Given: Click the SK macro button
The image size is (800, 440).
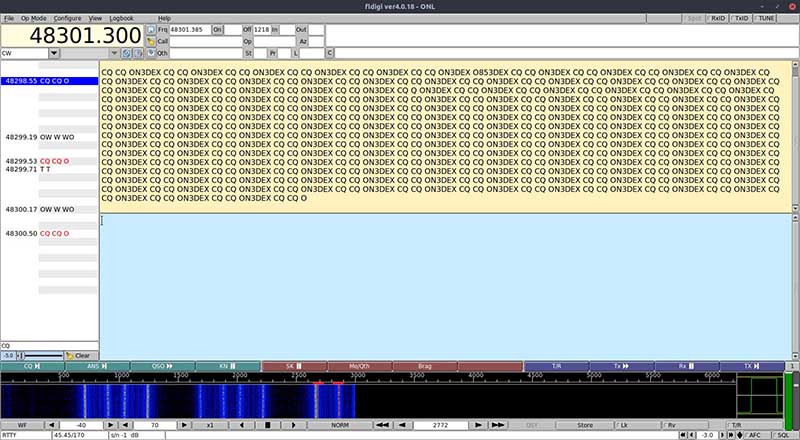Looking at the screenshot, I should click(x=294, y=366).
